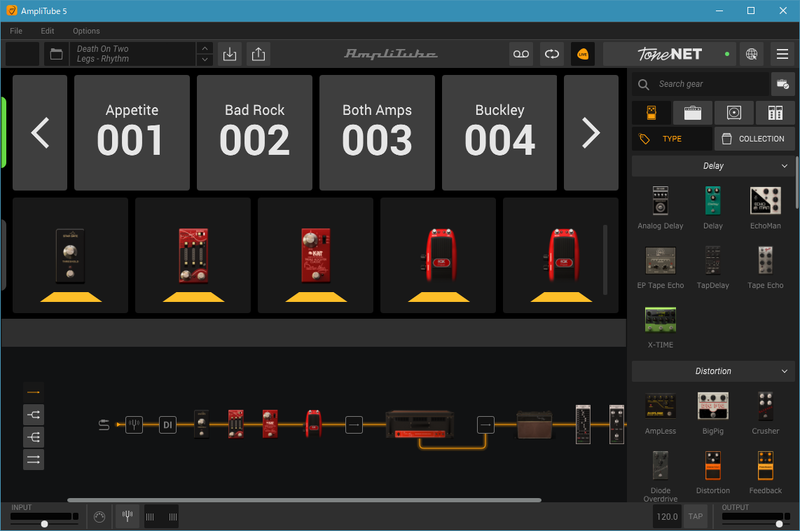Adjust the OUTPUT level slider
The image size is (800, 531).
click(779, 523)
